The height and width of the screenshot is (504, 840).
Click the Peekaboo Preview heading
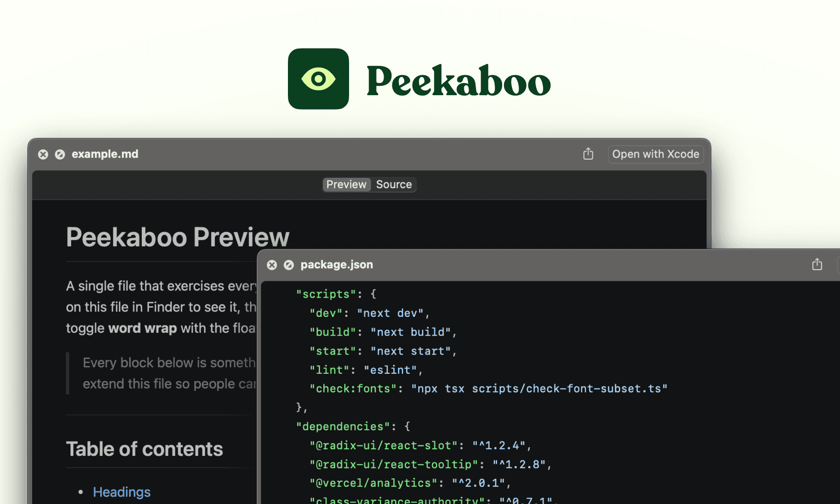coord(178,237)
